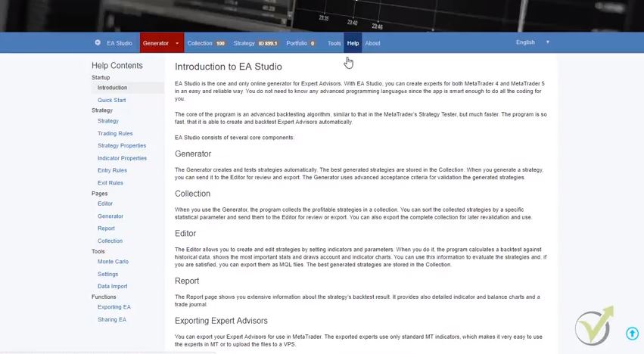
Task: Click the Help Contents heading
Action: [x=117, y=66]
